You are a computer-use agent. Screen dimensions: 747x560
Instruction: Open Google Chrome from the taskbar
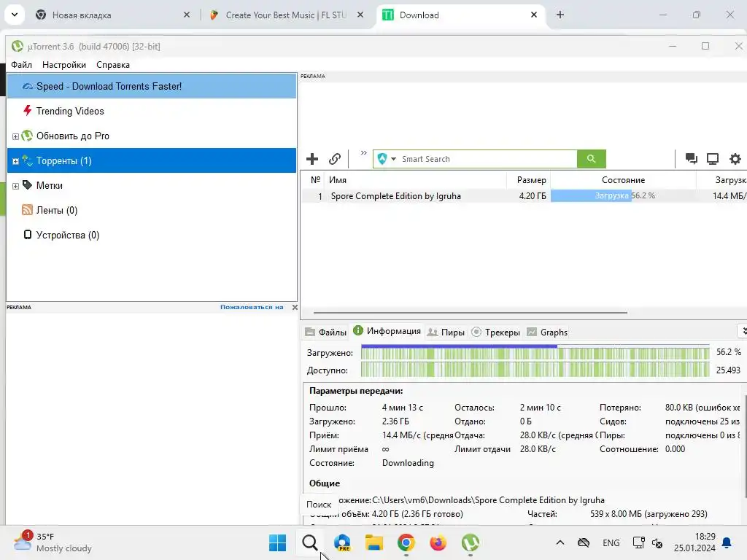click(x=406, y=542)
